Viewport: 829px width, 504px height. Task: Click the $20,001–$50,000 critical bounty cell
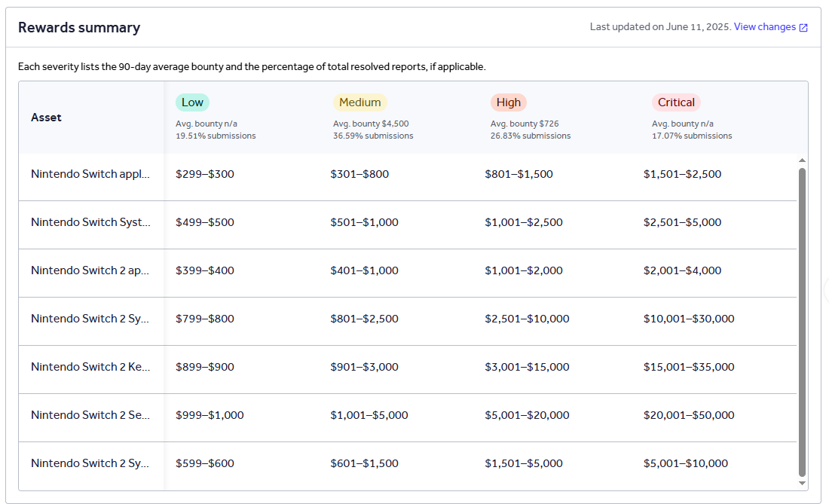point(688,415)
